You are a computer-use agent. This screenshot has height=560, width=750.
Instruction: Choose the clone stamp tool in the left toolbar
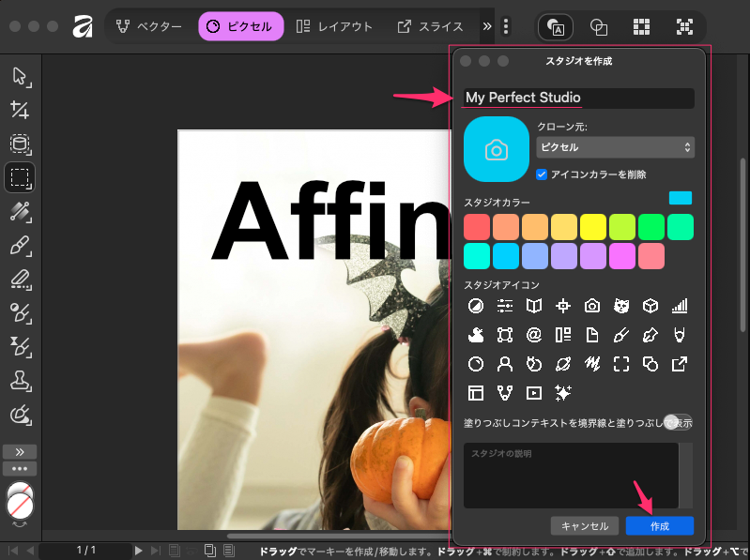(20, 380)
